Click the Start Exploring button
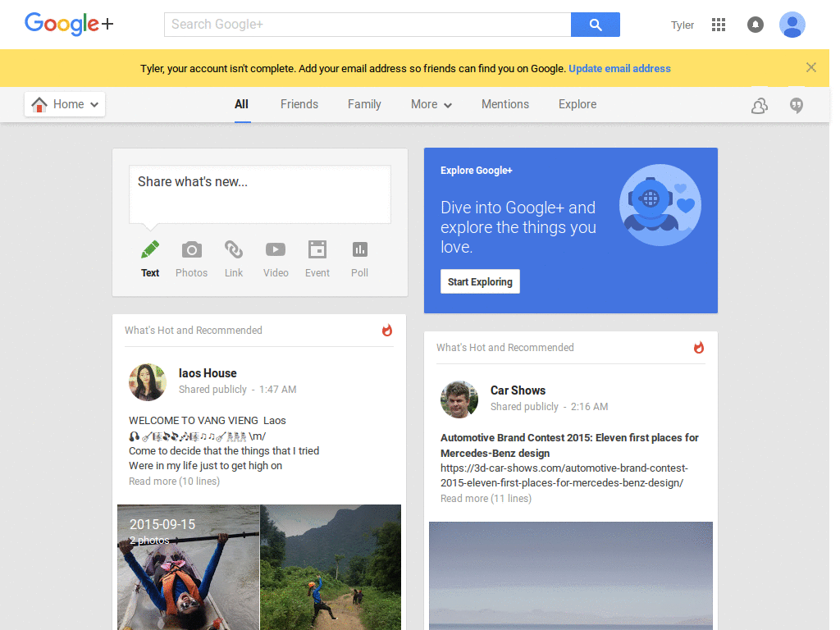 click(480, 281)
